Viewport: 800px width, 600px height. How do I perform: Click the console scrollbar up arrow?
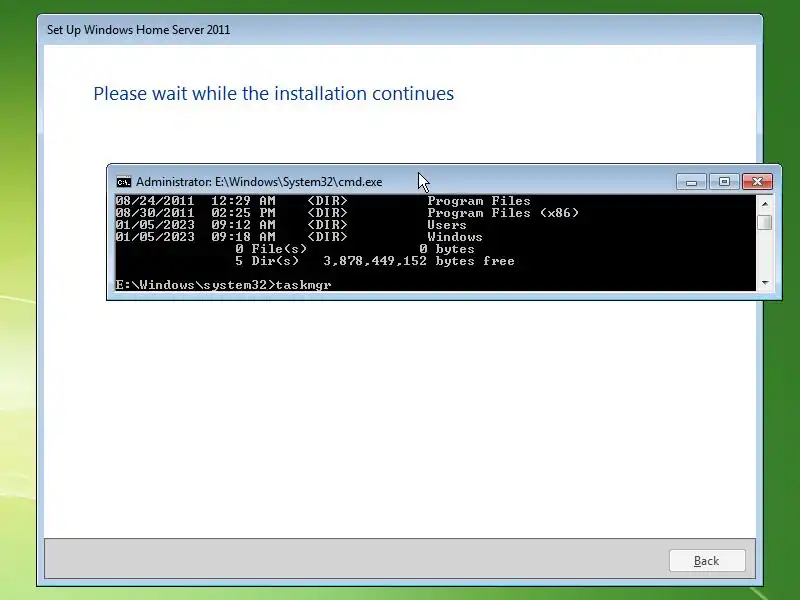click(764, 204)
